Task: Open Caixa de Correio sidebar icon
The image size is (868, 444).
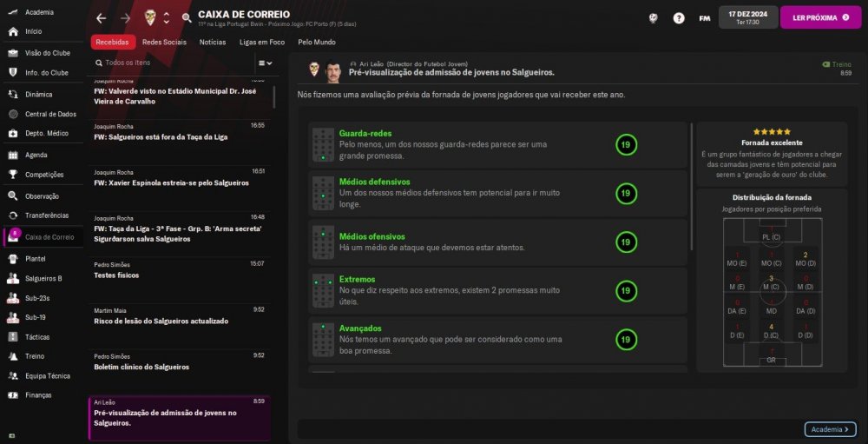Action: click(x=14, y=237)
